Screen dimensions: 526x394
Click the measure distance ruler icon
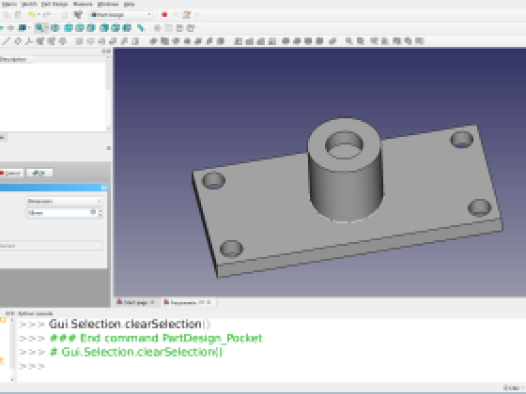pos(141,28)
